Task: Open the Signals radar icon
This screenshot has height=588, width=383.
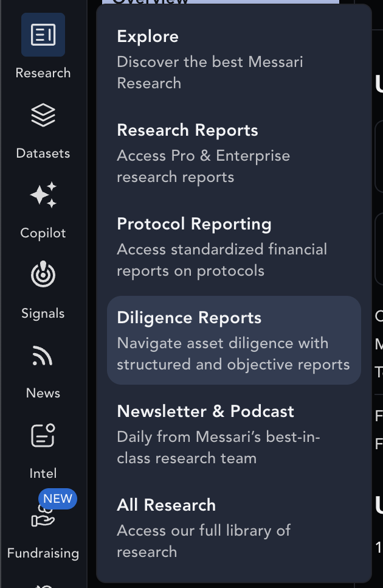Action: click(x=43, y=275)
